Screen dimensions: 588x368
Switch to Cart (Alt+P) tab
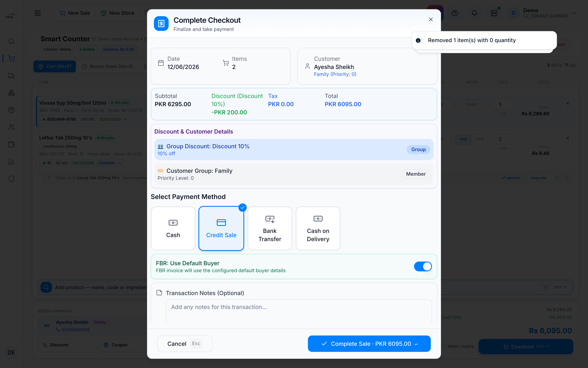coord(55,67)
